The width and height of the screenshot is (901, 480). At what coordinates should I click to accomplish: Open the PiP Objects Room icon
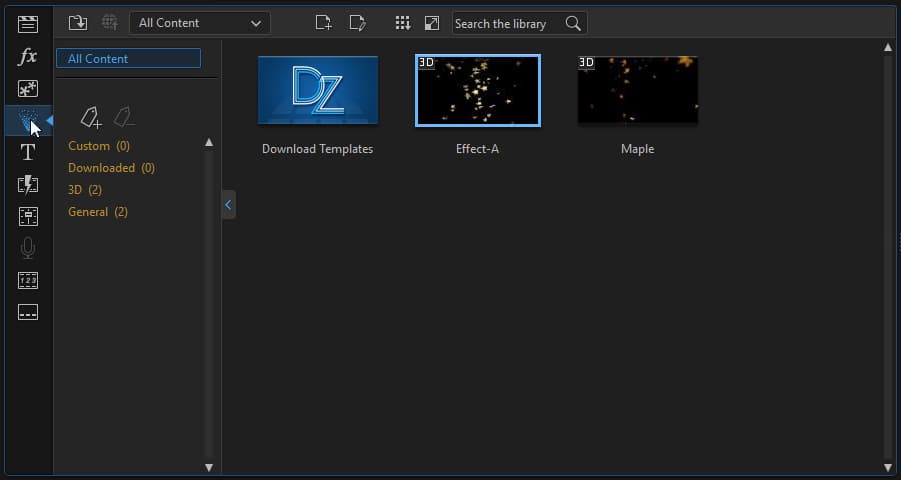pyautogui.click(x=28, y=89)
